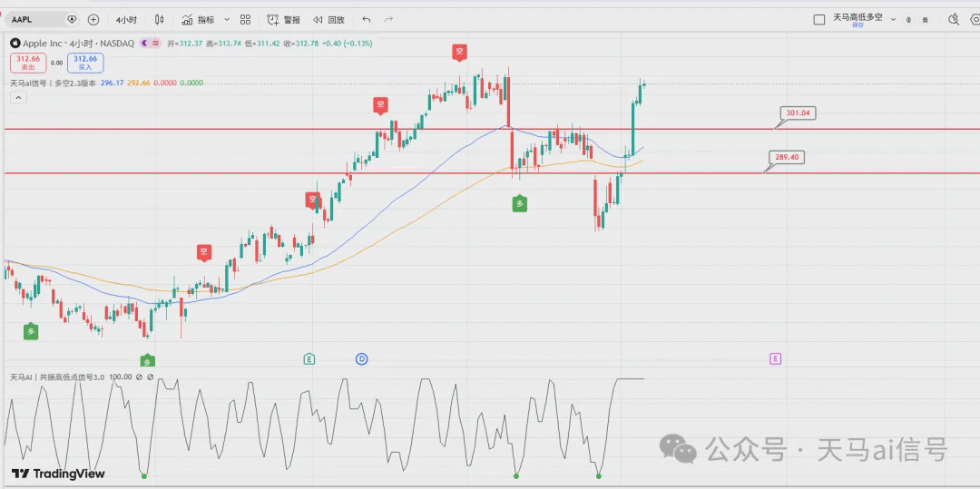The width and height of the screenshot is (980, 489).
Task: Click the blue D dividend marker
Action: pos(361,358)
